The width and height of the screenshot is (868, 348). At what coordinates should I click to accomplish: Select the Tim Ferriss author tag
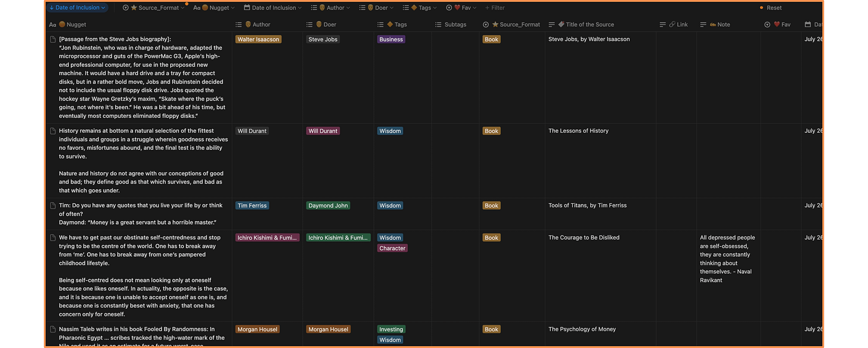pos(252,206)
